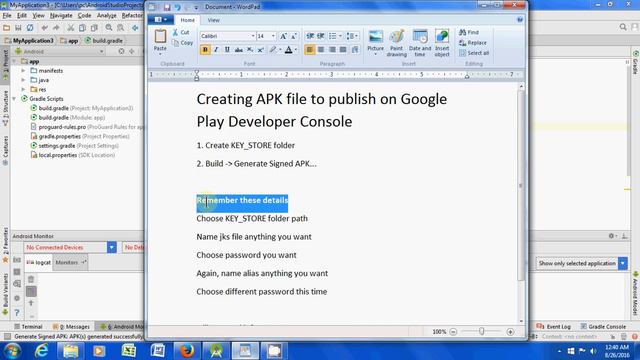The height and width of the screenshot is (360, 640).
Task: Align text right in WordPad
Action: tap(332, 50)
